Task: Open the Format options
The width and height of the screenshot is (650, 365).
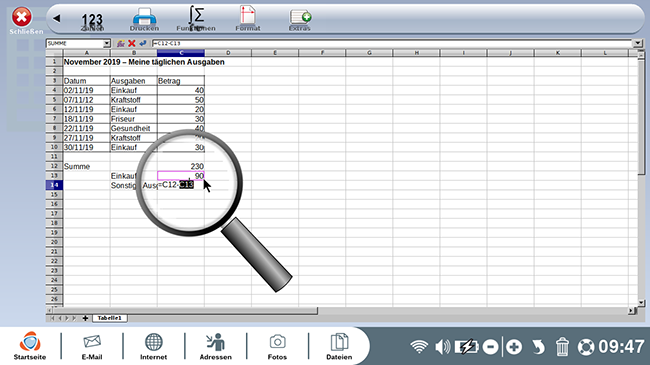Action: [247, 19]
